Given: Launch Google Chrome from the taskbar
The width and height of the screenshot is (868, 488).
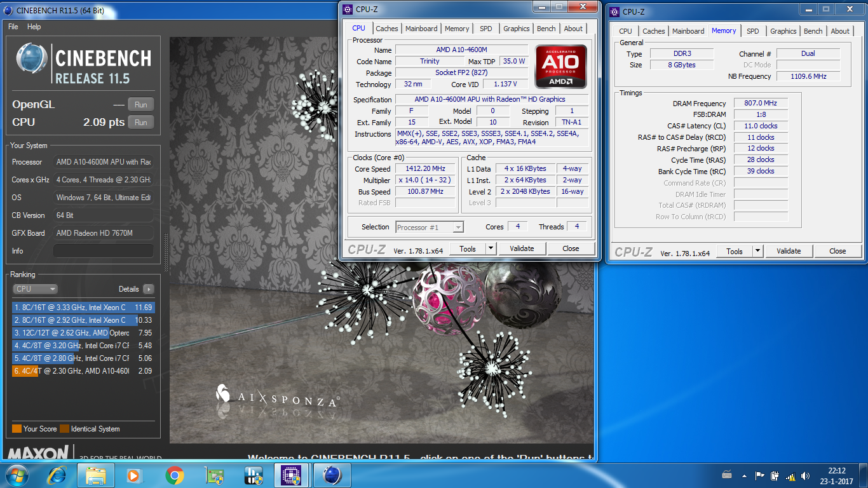Looking at the screenshot, I should (x=175, y=475).
